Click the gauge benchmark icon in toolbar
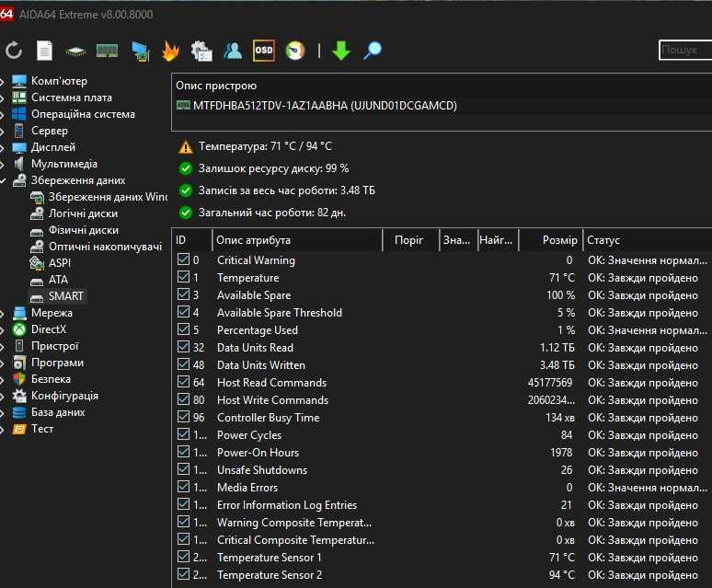Viewport: 712px width, 588px height. tap(294, 51)
